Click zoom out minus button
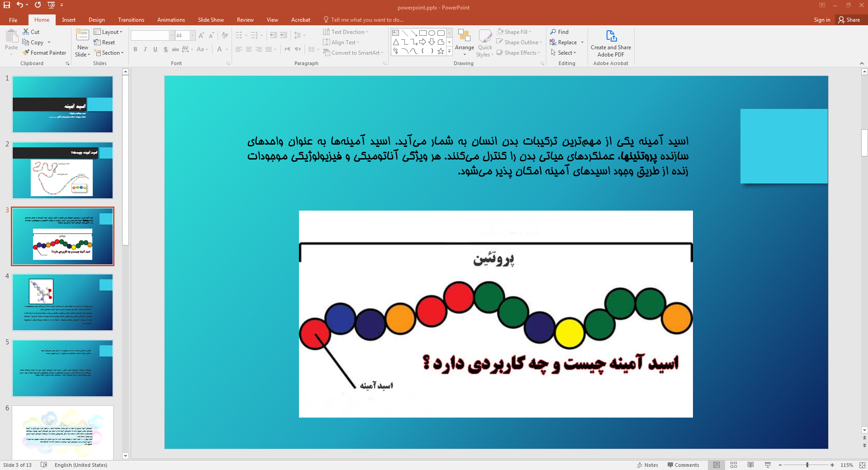Viewport: 868px width, 470px height. pos(780,465)
